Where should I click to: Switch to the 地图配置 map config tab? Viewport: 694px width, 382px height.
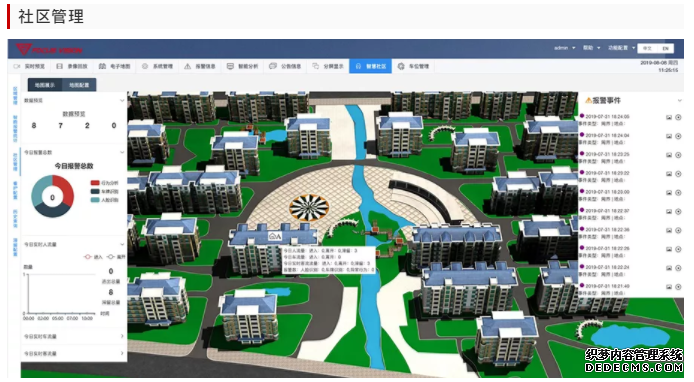click(x=79, y=85)
